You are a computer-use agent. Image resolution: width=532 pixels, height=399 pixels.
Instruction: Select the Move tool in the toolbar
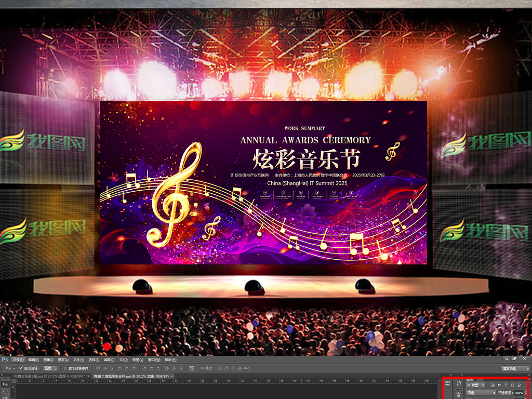point(6,385)
